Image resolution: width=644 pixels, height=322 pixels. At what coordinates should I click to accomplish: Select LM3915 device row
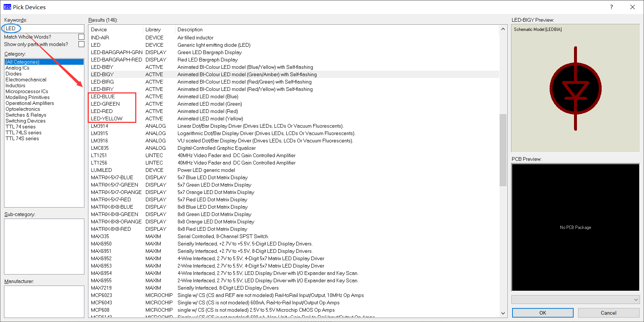pyautogui.click(x=294, y=133)
